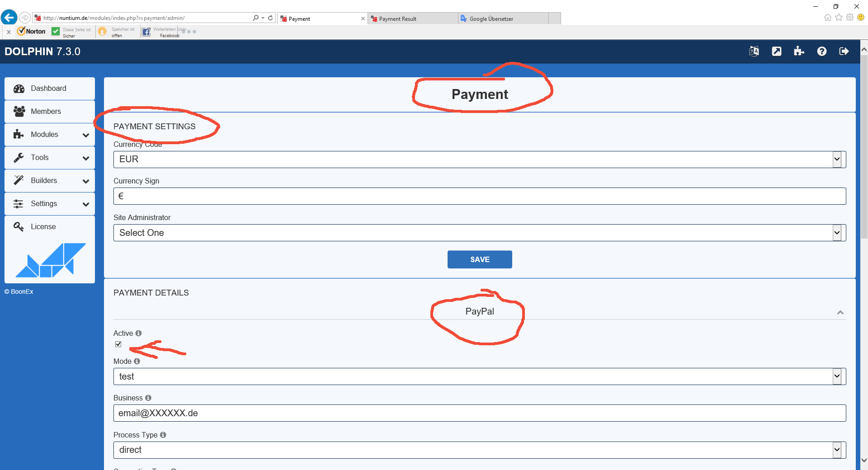Click the logout arrow icon in header

pos(844,52)
